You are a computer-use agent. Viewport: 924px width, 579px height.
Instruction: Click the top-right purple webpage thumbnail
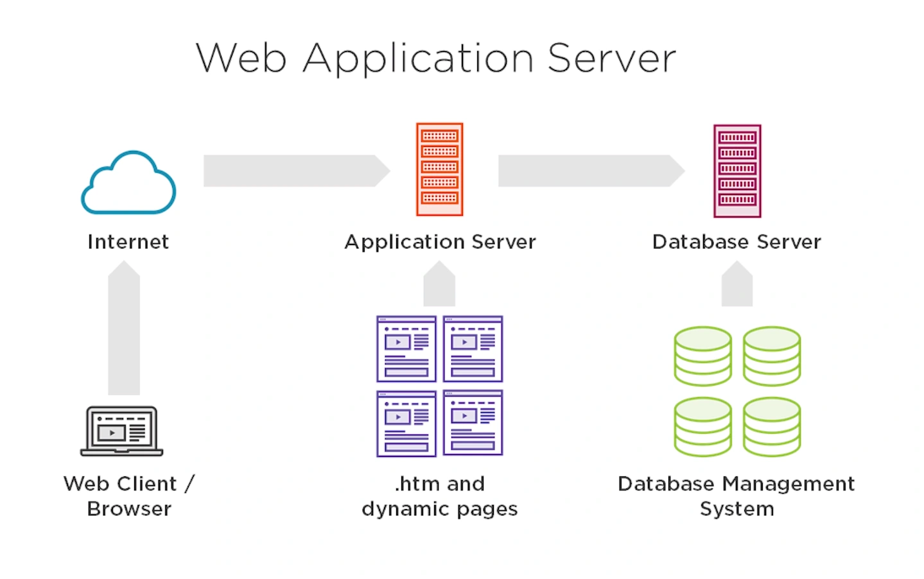coord(472,349)
